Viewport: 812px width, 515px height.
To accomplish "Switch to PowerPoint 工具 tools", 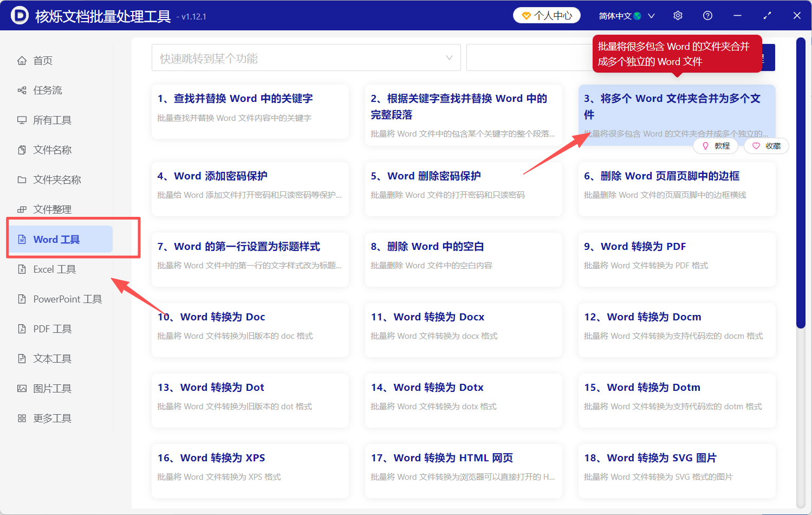I will tap(67, 299).
